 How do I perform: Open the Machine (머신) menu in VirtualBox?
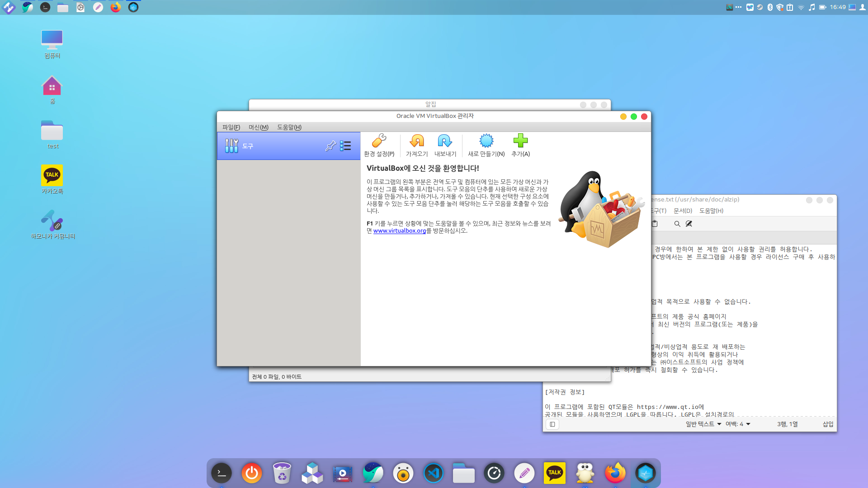click(x=258, y=127)
